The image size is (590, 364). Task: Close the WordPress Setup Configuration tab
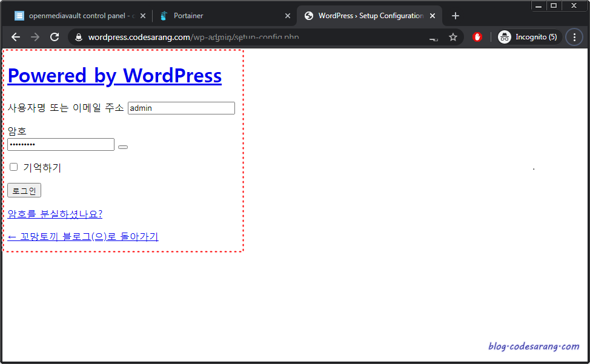[x=433, y=16]
